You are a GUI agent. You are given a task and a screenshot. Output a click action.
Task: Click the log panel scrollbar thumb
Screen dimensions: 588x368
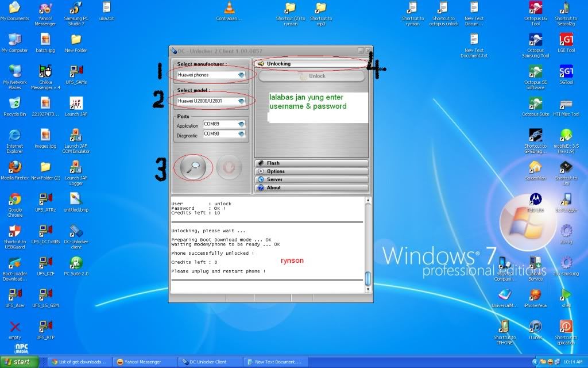pyautogui.click(x=368, y=278)
